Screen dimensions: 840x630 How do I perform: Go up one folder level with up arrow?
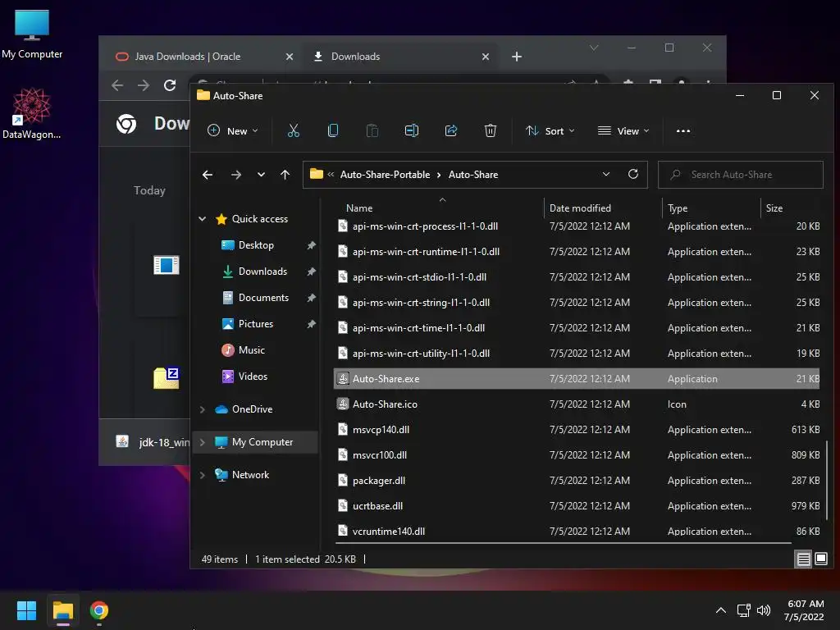point(285,175)
